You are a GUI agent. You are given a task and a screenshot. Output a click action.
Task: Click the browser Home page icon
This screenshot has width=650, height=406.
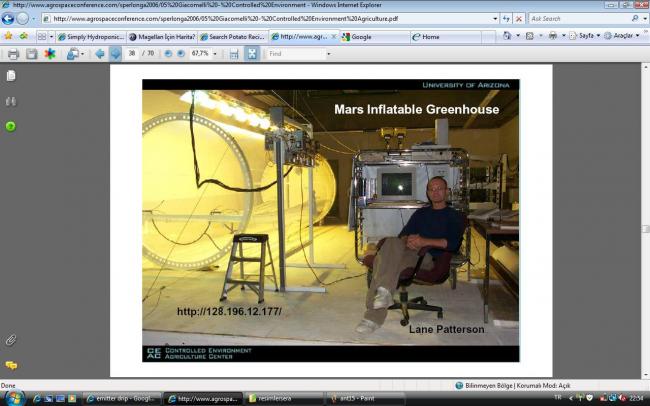point(507,36)
